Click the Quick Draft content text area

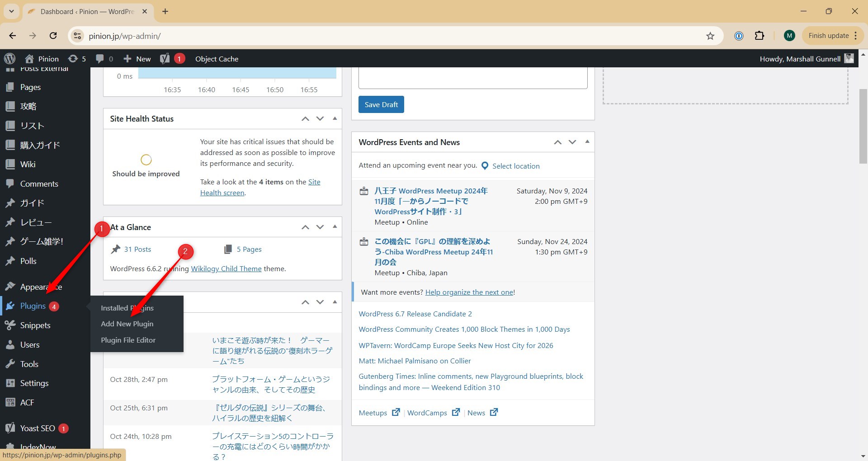click(x=473, y=78)
